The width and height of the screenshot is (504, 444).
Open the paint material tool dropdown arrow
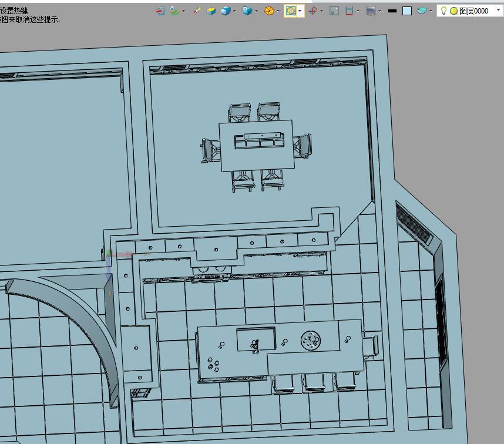click(x=183, y=11)
